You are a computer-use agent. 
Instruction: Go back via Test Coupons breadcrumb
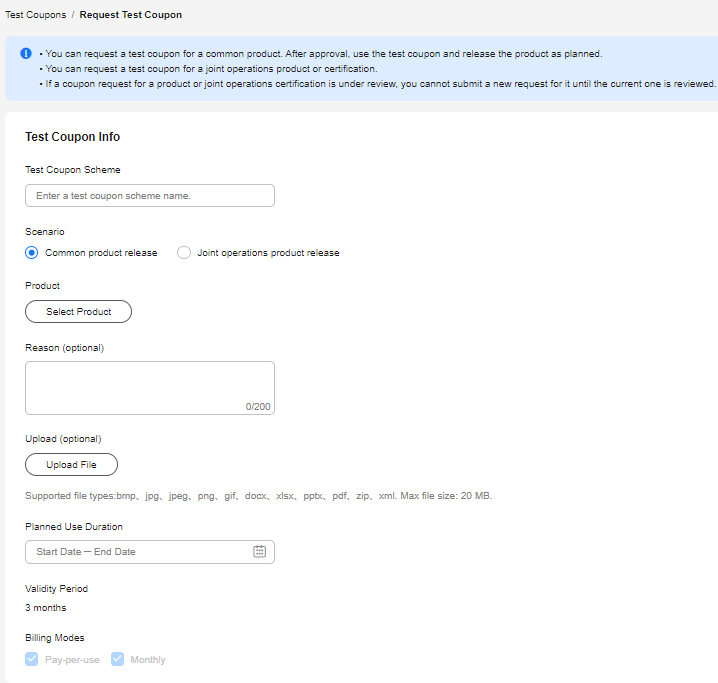pos(36,15)
